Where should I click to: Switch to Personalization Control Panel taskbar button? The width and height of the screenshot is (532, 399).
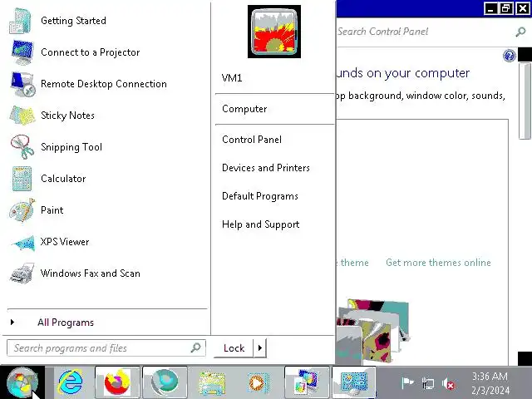(x=354, y=382)
